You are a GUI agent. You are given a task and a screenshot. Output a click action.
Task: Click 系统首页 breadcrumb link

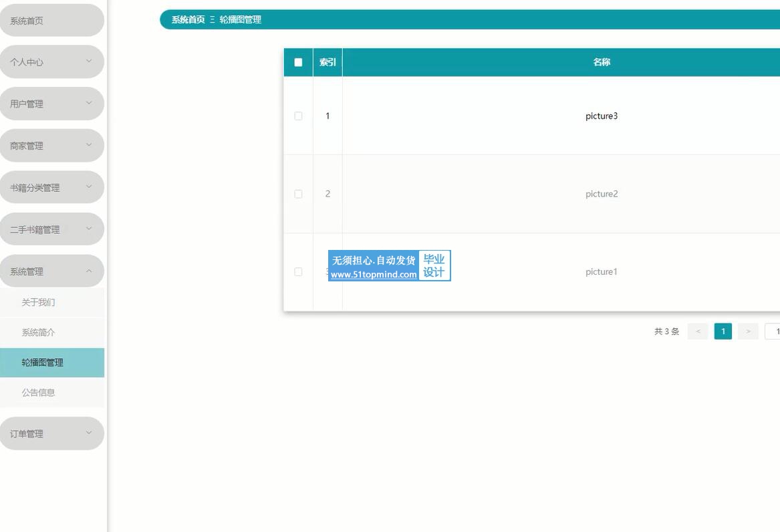[x=188, y=20]
